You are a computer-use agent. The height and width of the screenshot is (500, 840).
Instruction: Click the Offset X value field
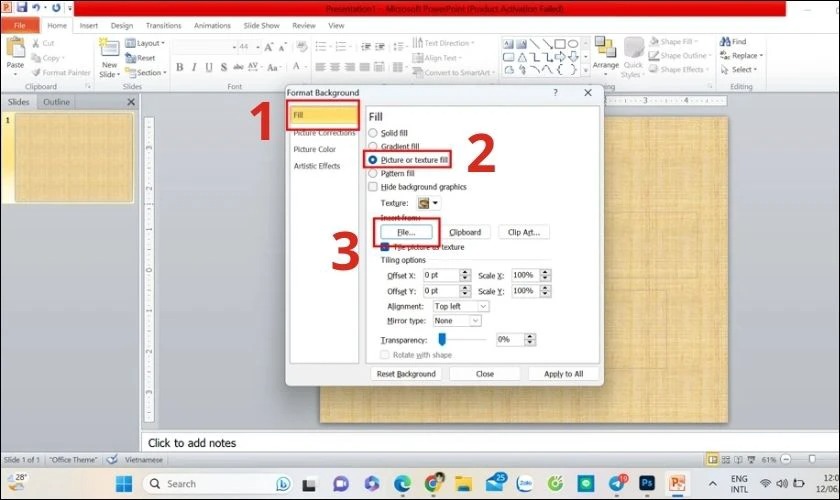point(441,275)
